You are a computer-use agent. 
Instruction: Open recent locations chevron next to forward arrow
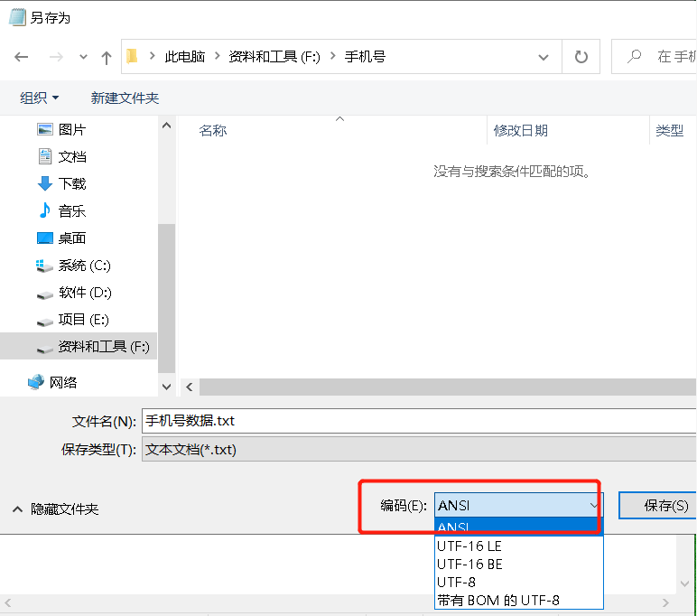(x=83, y=57)
